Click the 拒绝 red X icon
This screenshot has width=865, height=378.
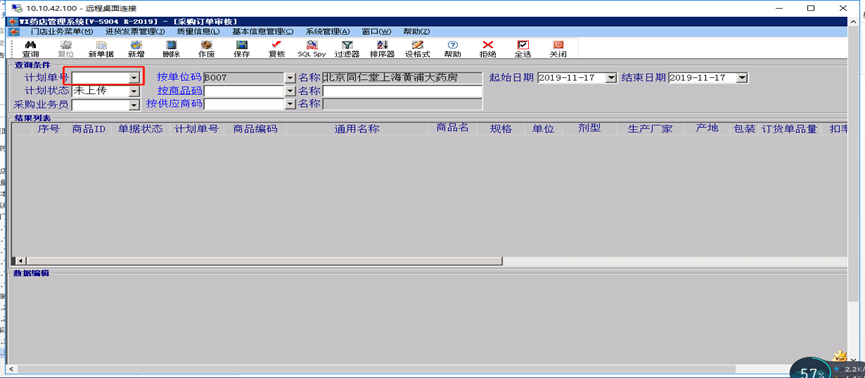tap(488, 49)
